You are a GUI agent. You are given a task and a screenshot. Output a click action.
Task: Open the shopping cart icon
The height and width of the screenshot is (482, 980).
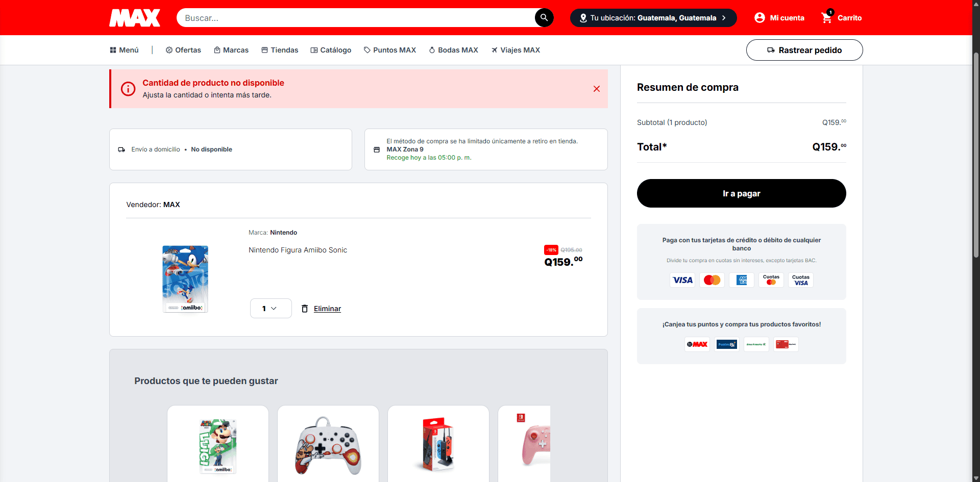pos(826,18)
